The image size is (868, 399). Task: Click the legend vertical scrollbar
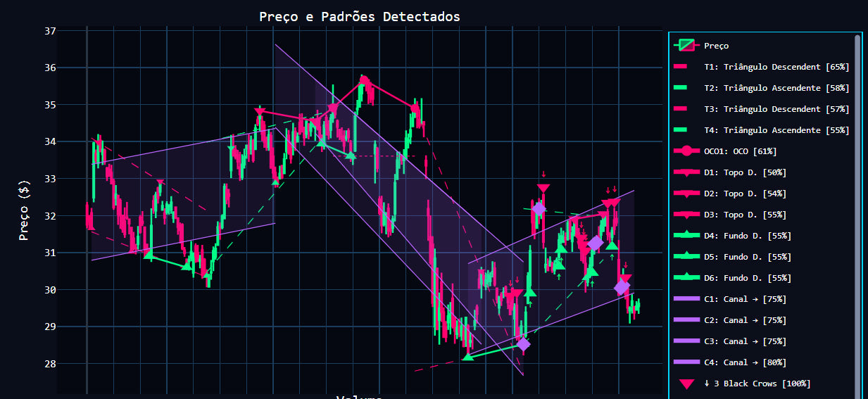[857, 211]
